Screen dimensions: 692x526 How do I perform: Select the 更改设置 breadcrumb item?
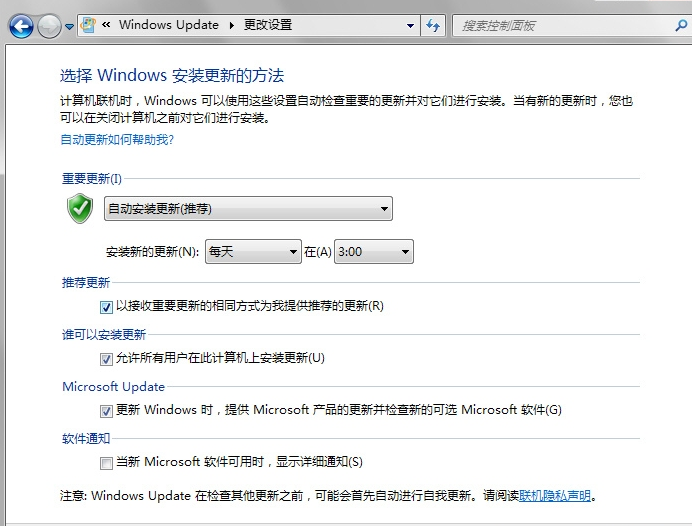point(268,25)
